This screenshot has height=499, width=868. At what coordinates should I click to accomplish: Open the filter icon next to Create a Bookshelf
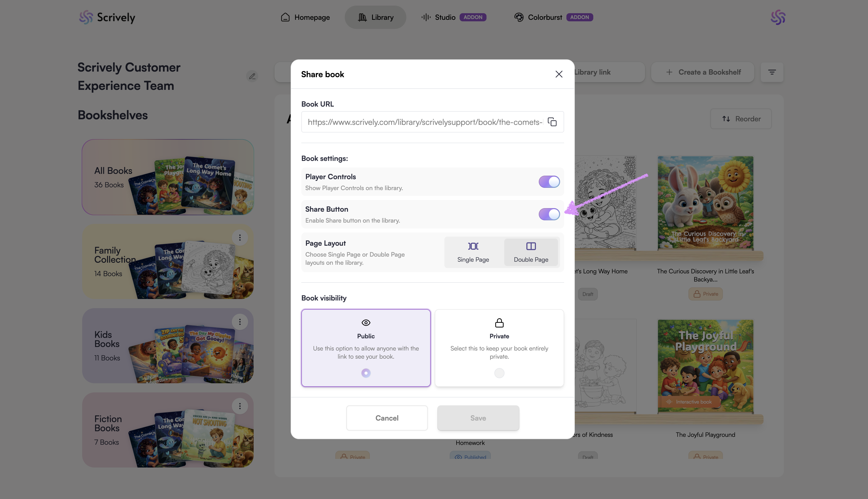point(772,72)
